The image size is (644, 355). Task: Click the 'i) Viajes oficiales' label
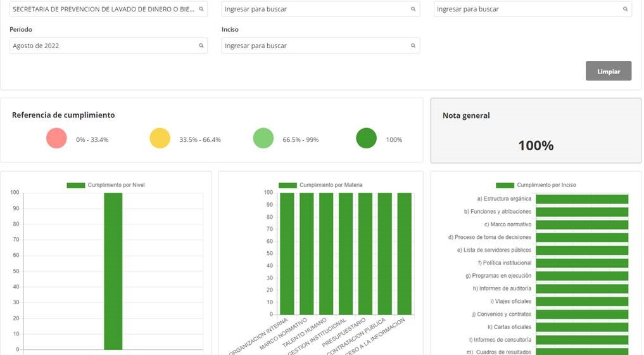click(x=511, y=302)
